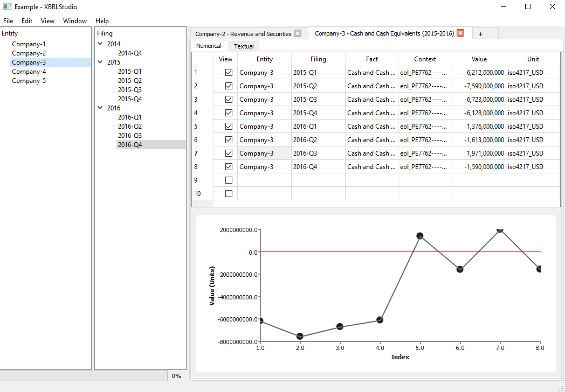The image size is (565, 392).
Task: Click the chart marker at index 6.0
Action: [x=460, y=269]
